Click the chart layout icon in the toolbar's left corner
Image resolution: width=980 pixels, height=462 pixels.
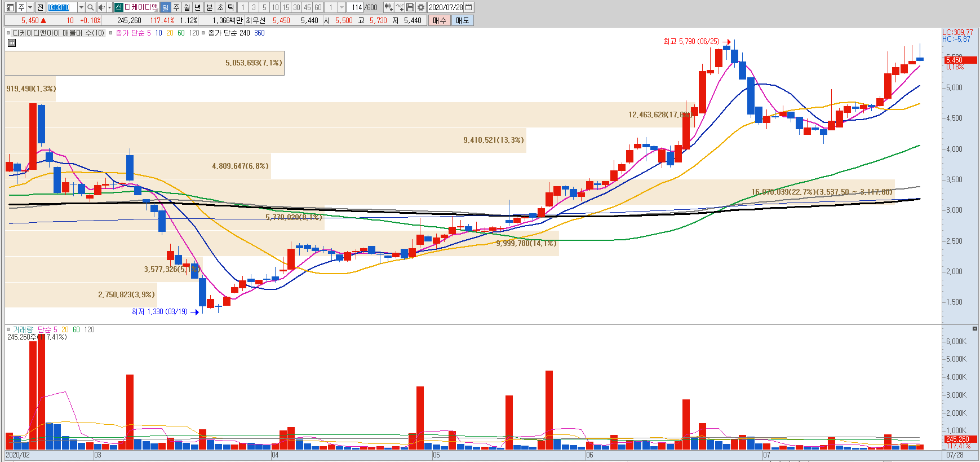10,7
